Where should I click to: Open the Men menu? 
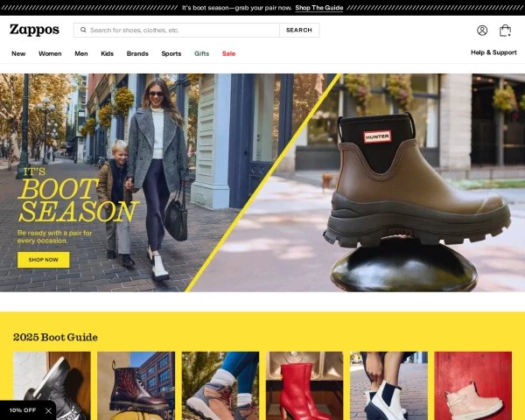point(81,53)
